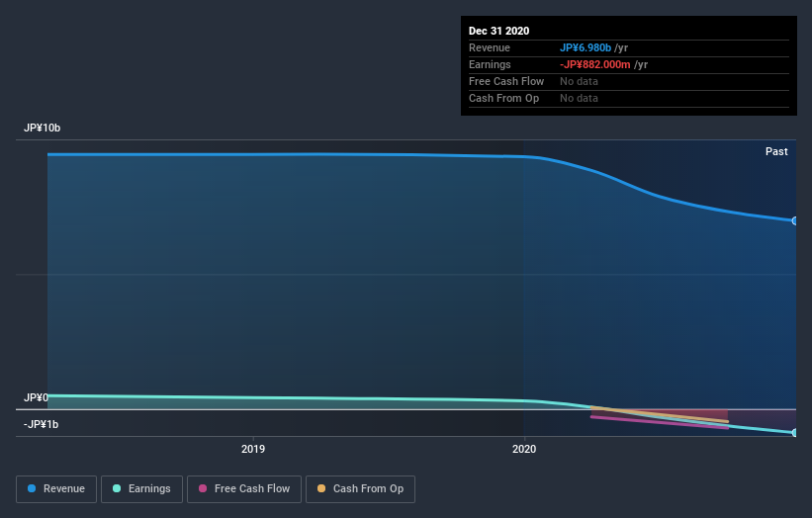Click the Revenue label in tooltip

[490, 47]
